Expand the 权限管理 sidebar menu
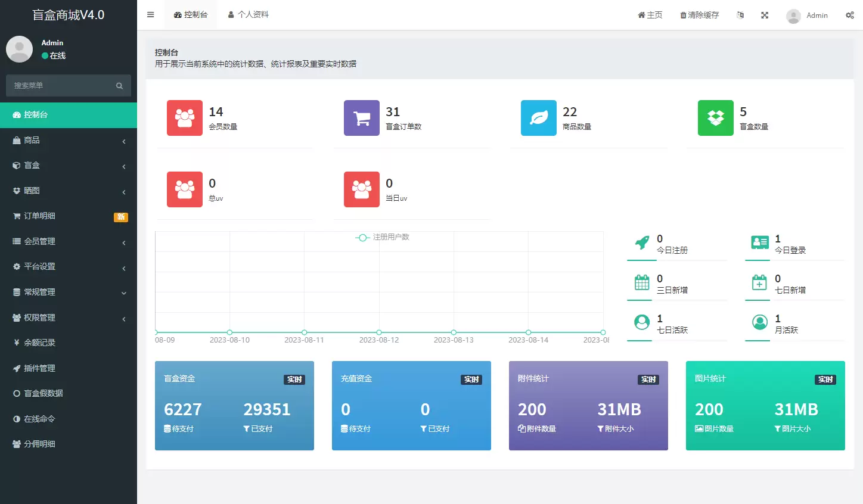Image resolution: width=863 pixels, height=504 pixels. [69, 318]
